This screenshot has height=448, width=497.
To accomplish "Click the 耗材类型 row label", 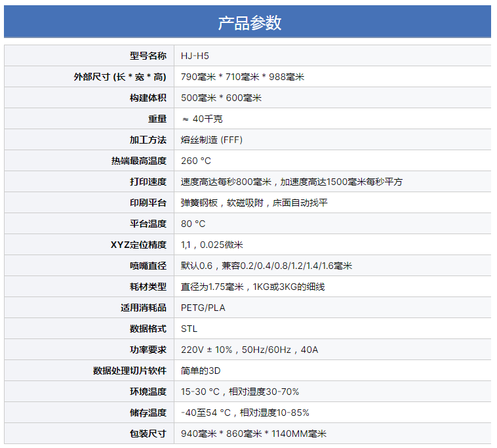I will click(x=148, y=287).
